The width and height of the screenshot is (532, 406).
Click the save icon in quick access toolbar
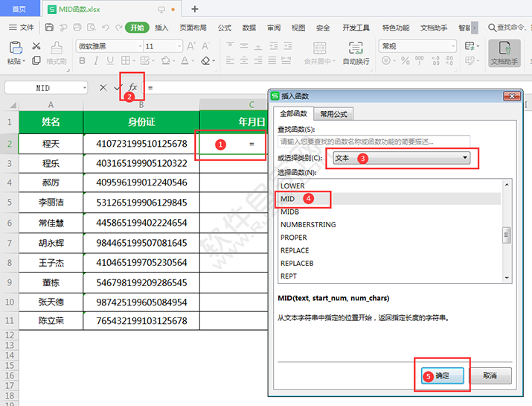49,28
